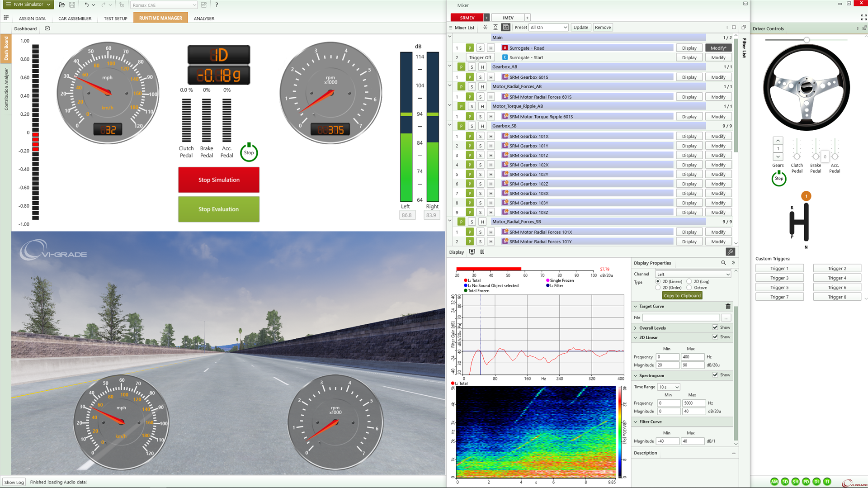Screen dimensions: 868x488
Task: Select the 2D (Log) radio button
Action: pyautogui.click(x=689, y=281)
